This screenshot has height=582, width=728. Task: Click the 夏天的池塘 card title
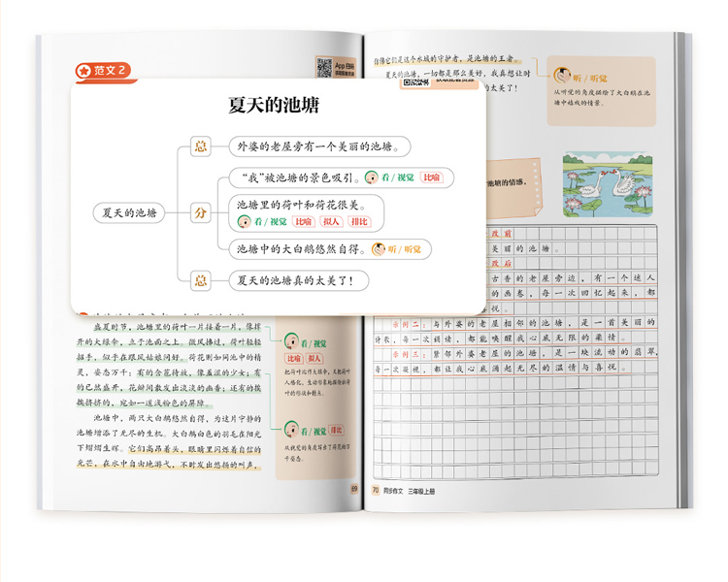[x=273, y=106]
